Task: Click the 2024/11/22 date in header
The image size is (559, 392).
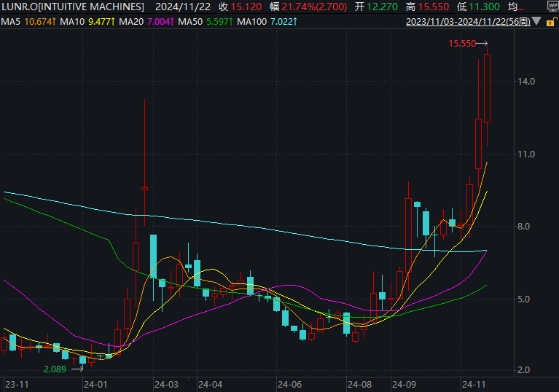Action: (x=181, y=7)
